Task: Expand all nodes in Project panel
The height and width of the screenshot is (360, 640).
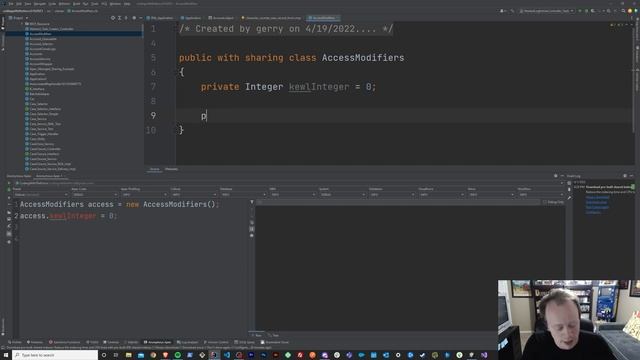Action: click(120, 18)
